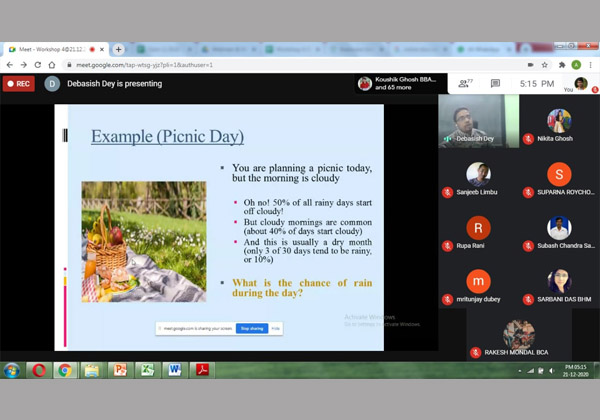Screen dimensions: 600x420
Task: Expand the Koushik Ghosh and 65 more list
Action: click(x=400, y=84)
